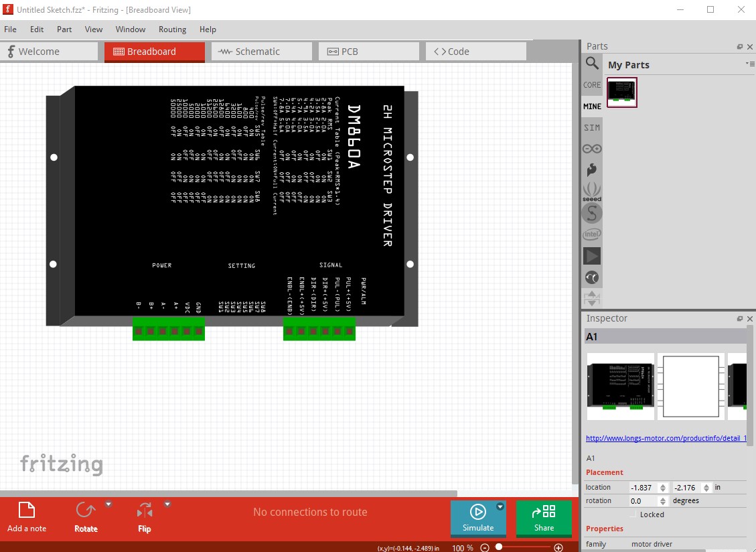756x552 pixels.
Task: Close the Inspector panel
Action: [750, 319]
